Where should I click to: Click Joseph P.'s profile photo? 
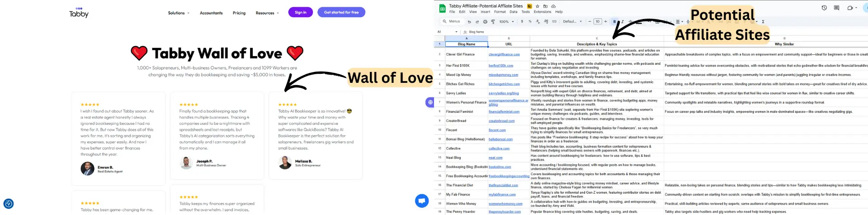click(186, 162)
